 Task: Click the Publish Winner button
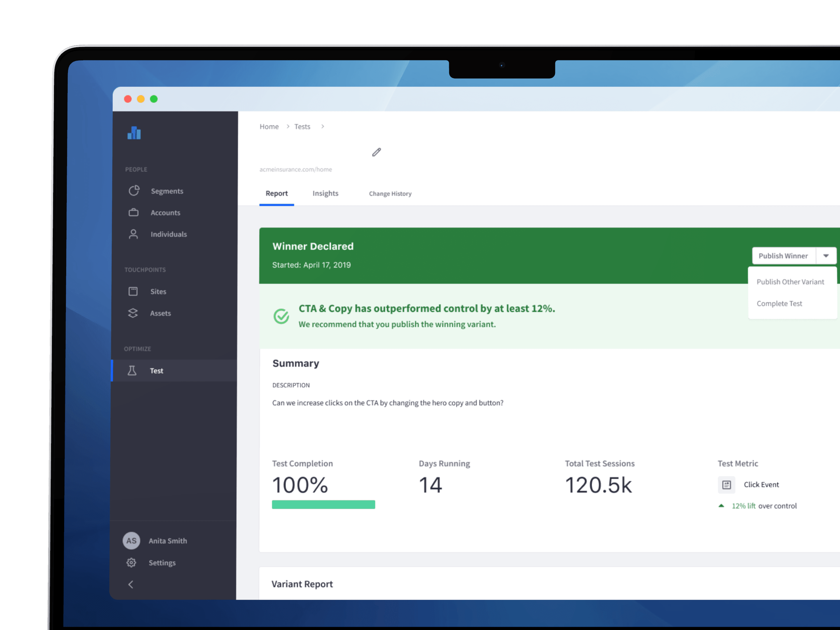point(783,256)
